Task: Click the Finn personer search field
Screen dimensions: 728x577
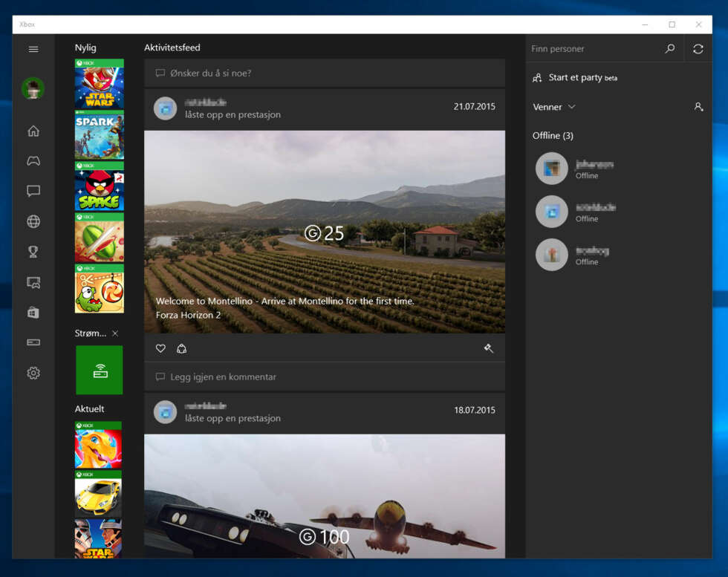Action: [594, 49]
